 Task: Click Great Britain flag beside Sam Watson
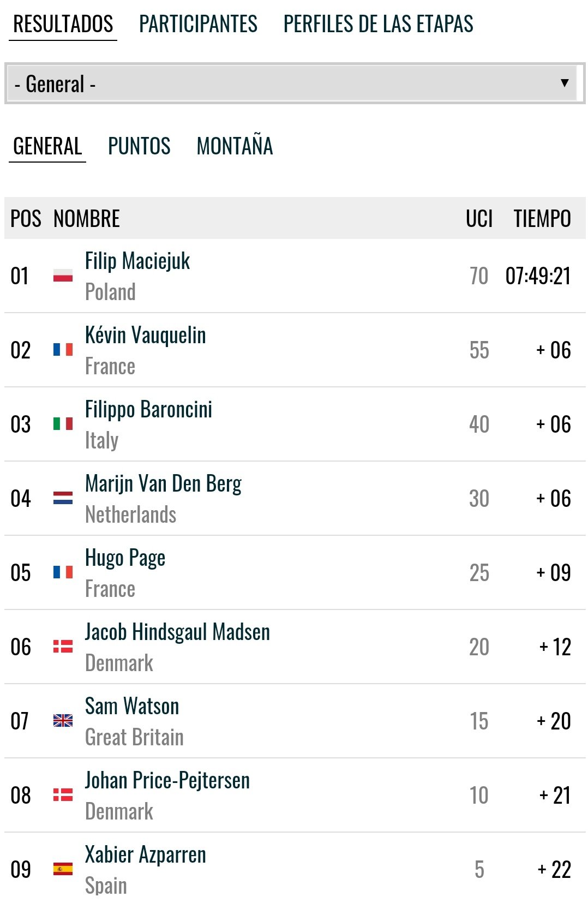click(63, 721)
